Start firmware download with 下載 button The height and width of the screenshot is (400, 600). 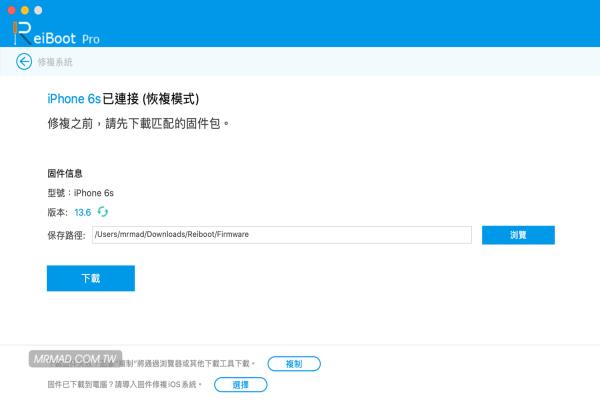coord(91,278)
